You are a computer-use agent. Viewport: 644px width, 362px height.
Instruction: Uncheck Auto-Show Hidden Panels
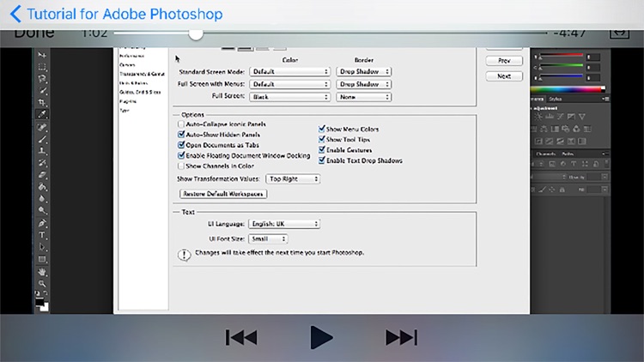click(180, 134)
